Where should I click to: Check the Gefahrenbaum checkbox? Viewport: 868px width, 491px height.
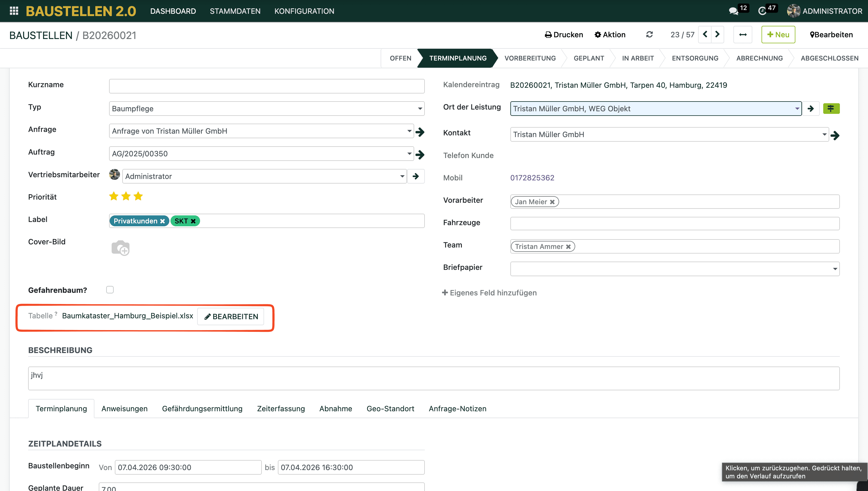pyautogui.click(x=110, y=290)
